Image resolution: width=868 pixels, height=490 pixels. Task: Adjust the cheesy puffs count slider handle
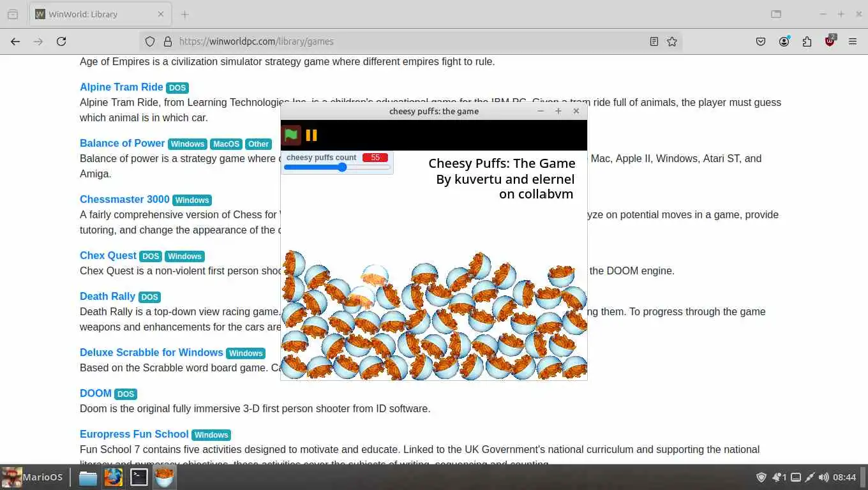(x=342, y=167)
